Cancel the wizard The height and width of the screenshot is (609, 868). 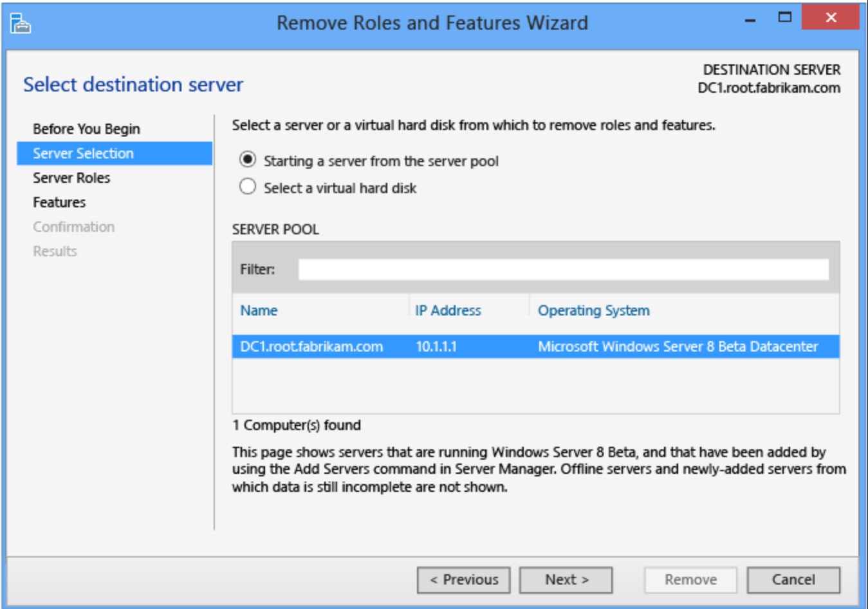pos(793,580)
